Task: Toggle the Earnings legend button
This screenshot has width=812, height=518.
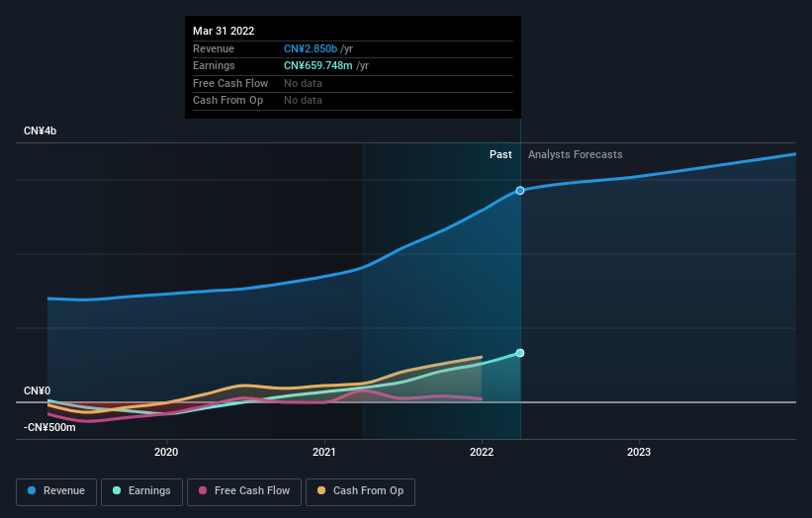Action: (x=141, y=491)
